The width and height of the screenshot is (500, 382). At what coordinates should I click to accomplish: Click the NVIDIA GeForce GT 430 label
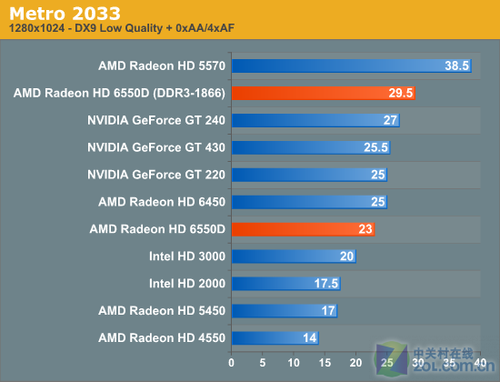tap(156, 147)
